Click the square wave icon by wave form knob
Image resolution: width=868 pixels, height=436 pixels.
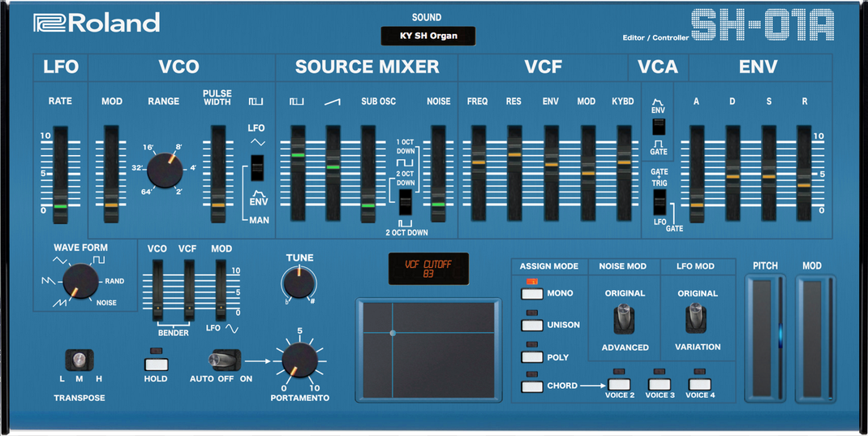click(98, 260)
